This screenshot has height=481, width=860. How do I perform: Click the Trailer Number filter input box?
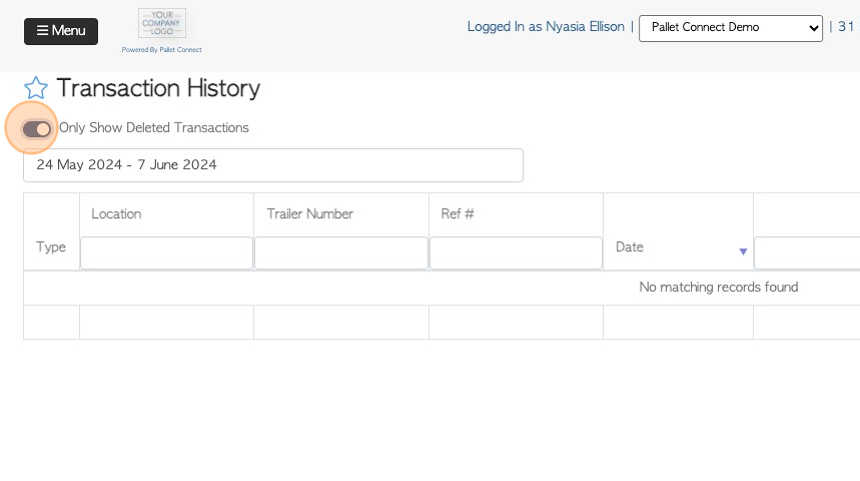(341, 253)
